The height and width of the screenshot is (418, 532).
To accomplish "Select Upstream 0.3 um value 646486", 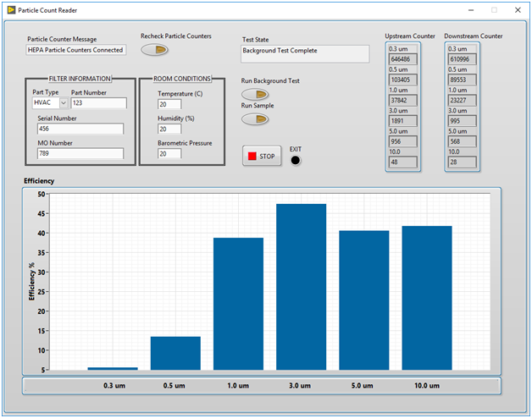I will [403, 59].
